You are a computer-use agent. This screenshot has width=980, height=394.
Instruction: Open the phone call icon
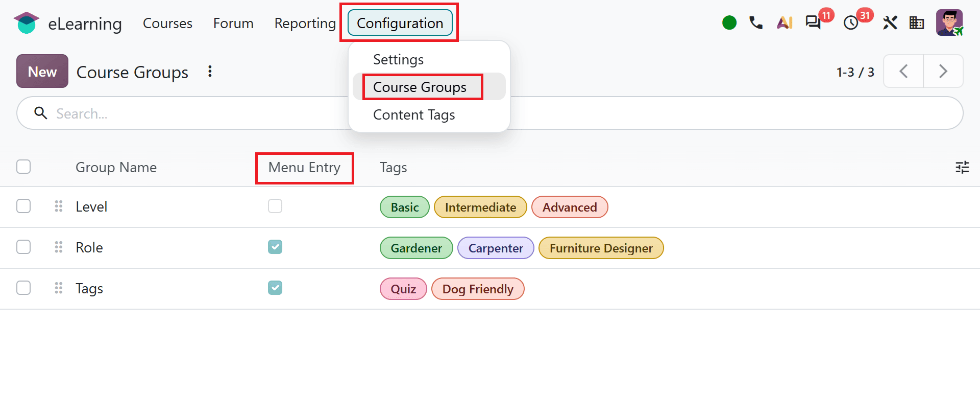click(756, 23)
